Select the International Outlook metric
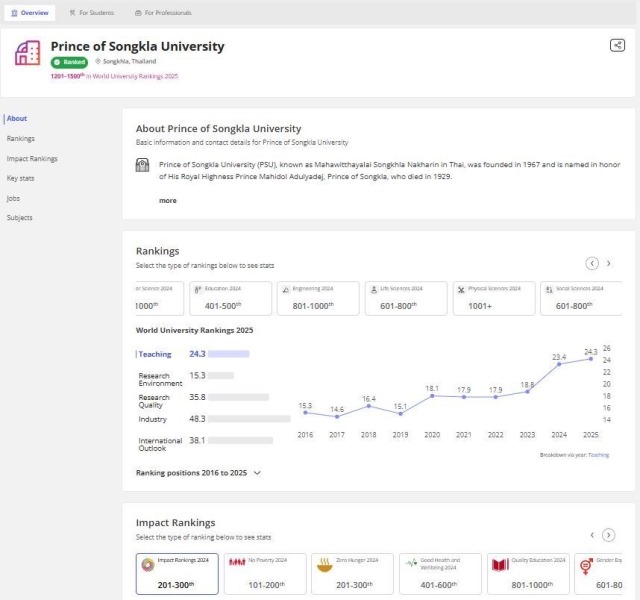Viewport: 640px width, 600px height. pyautogui.click(x=160, y=444)
